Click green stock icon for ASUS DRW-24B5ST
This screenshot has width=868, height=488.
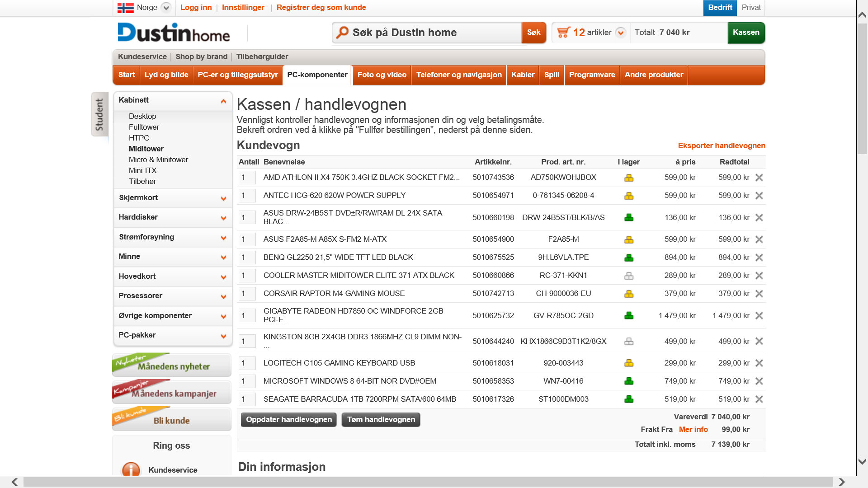pyautogui.click(x=629, y=217)
